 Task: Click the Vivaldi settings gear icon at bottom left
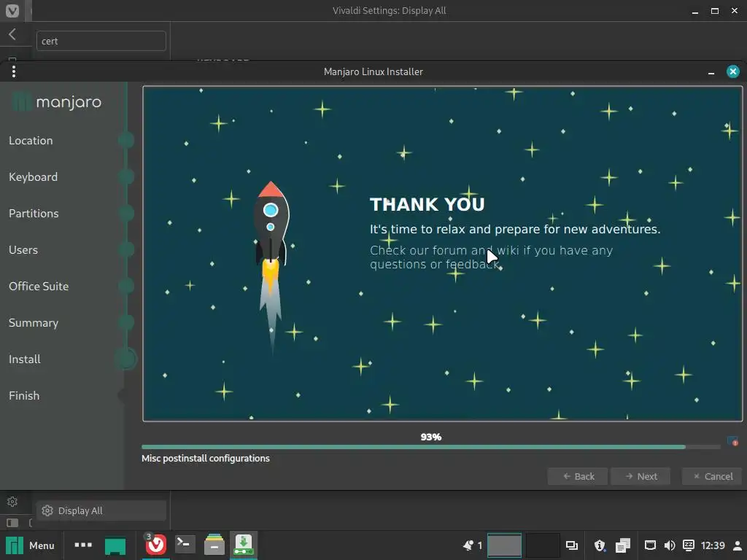pos(12,502)
